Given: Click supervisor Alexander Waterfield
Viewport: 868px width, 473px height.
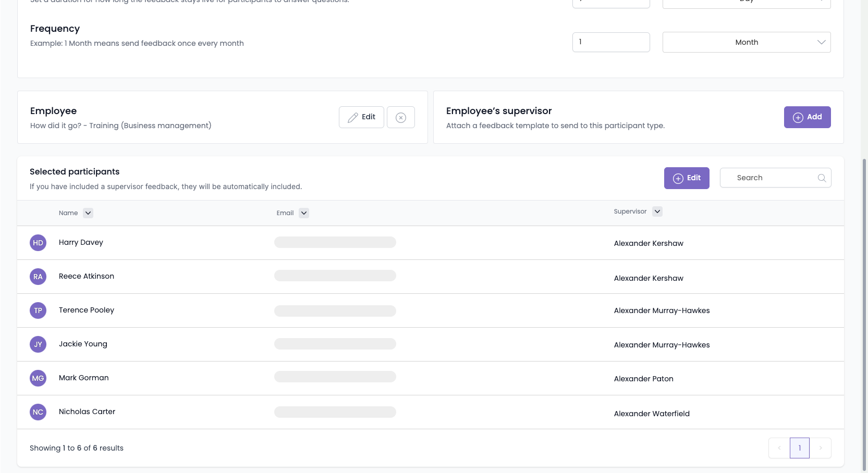Looking at the screenshot, I should tap(652, 414).
